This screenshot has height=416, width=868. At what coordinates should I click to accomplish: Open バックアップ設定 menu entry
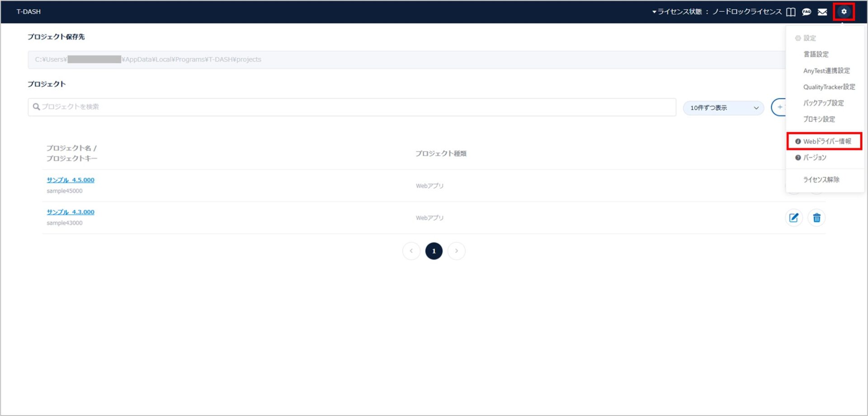click(x=823, y=103)
